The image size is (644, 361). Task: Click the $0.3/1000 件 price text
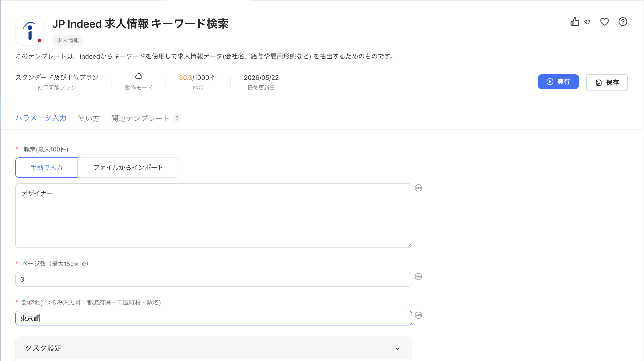coord(198,78)
